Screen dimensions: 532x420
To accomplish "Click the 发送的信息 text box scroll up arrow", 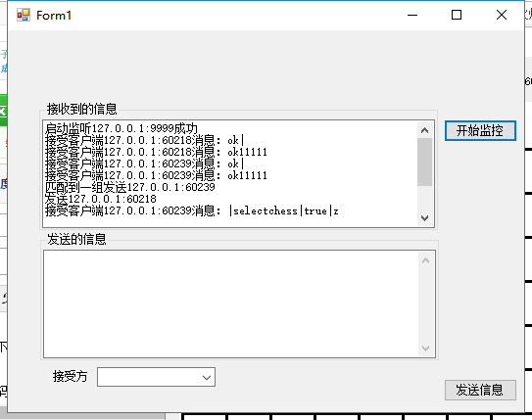I will (x=426, y=260).
